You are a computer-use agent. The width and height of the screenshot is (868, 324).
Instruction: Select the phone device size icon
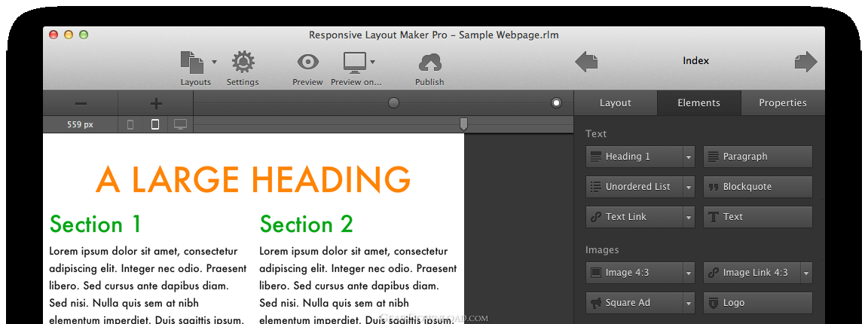click(130, 124)
